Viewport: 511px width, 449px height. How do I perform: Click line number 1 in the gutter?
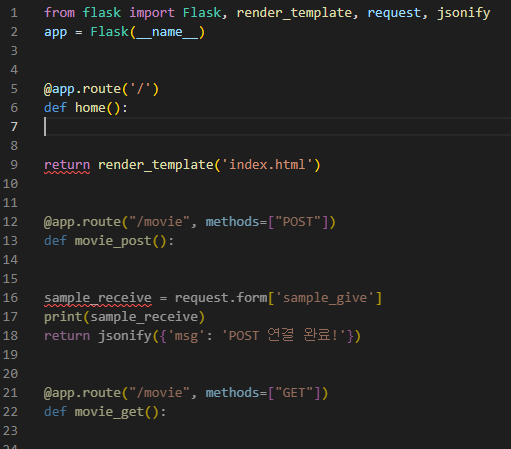pyautogui.click(x=14, y=13)
